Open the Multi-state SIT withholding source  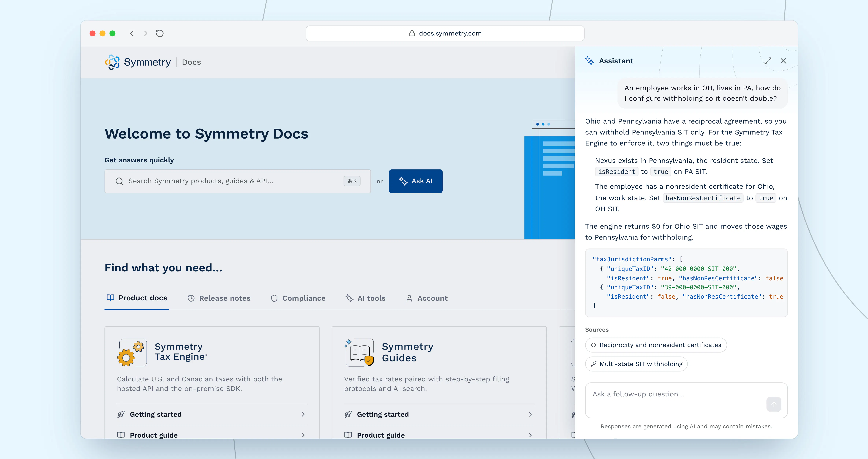[636, 364]
